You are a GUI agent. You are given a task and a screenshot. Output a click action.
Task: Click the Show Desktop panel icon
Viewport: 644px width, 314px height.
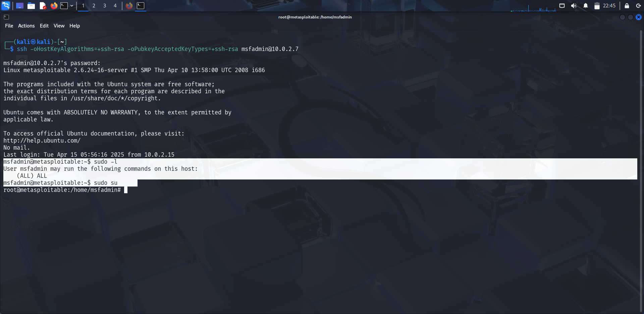[20, 6]
